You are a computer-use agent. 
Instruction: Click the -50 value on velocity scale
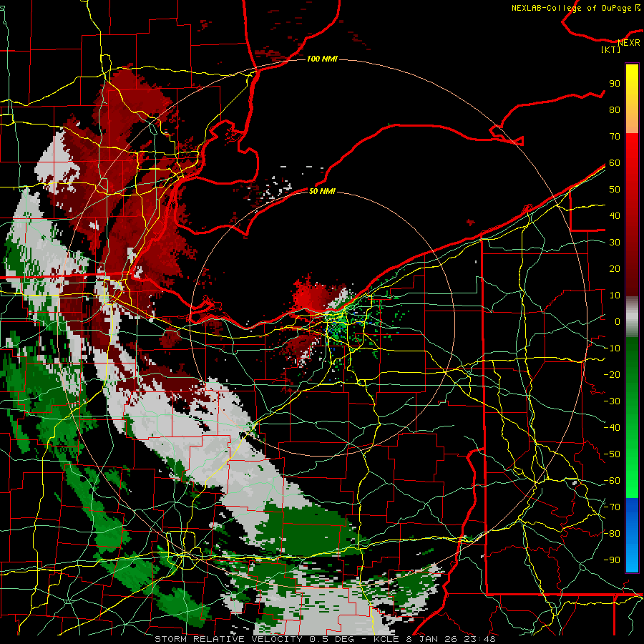point(612,454)
